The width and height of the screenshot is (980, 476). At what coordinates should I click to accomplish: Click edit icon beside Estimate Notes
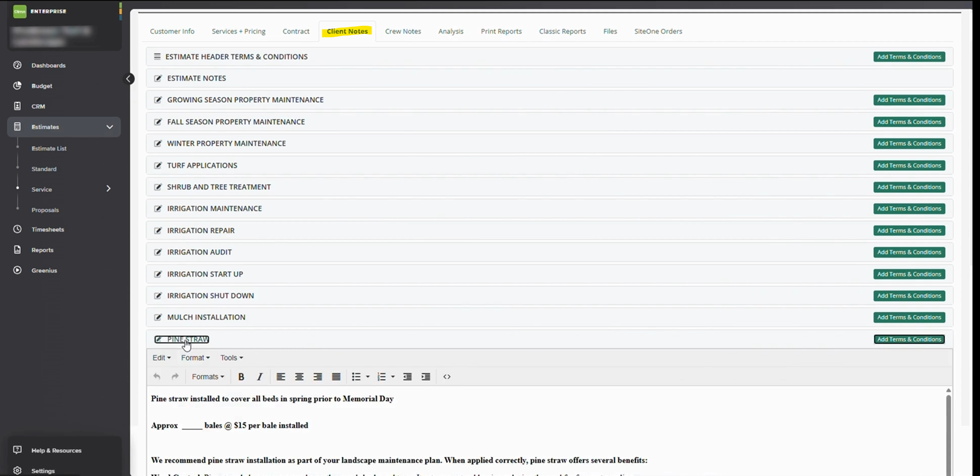158,78
